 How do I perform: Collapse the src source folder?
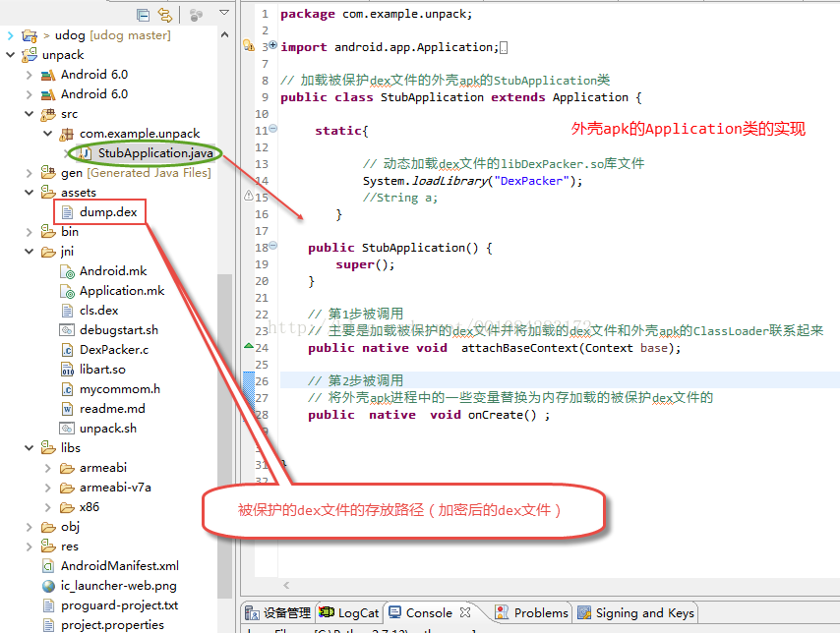pos(30,114)
